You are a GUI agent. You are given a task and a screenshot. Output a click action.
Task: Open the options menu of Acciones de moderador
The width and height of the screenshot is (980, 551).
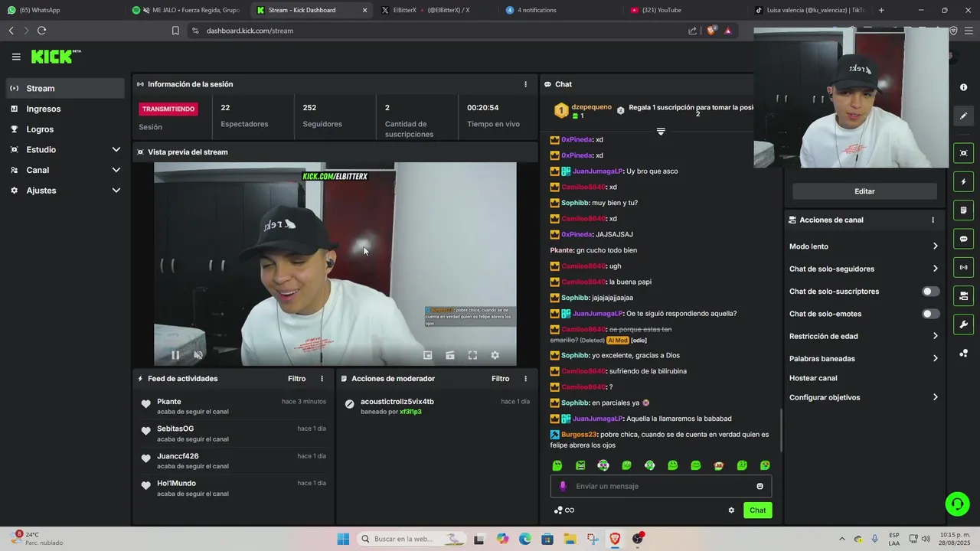(x=525, y=379)
